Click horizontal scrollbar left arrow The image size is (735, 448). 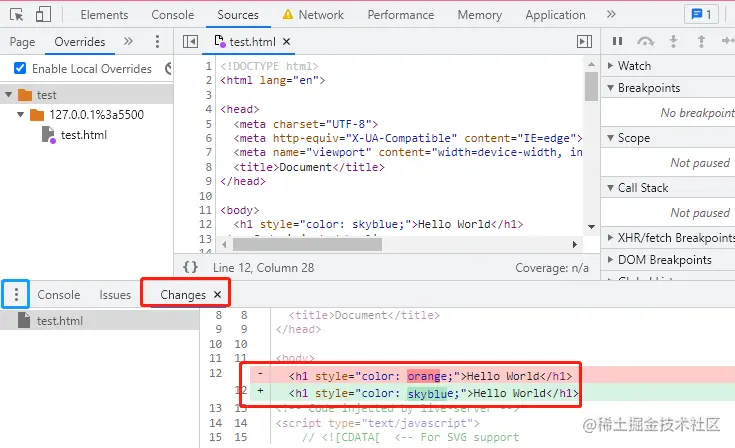tap(224, 244)
